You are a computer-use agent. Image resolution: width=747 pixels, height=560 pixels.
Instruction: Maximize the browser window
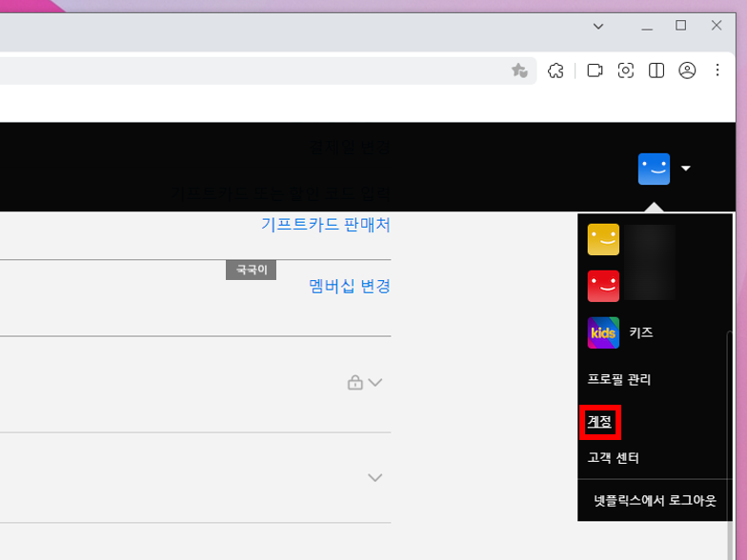680,25
